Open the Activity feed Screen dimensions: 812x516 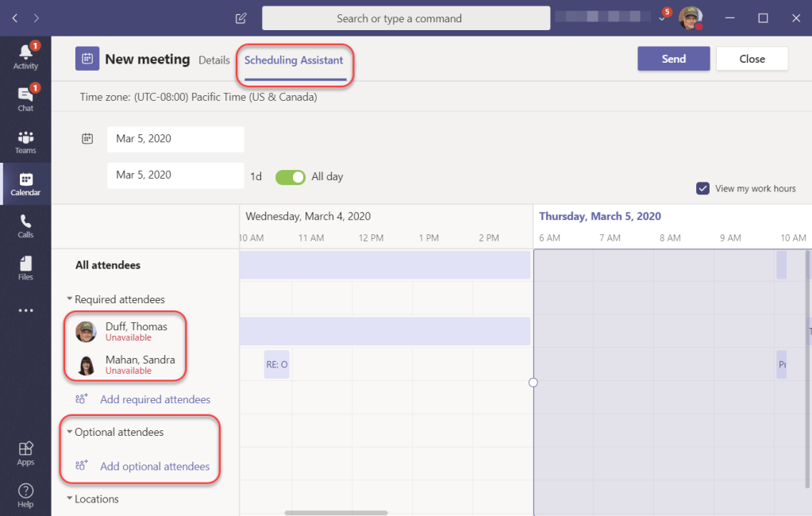pyautogui.click(x=25, y=56)
